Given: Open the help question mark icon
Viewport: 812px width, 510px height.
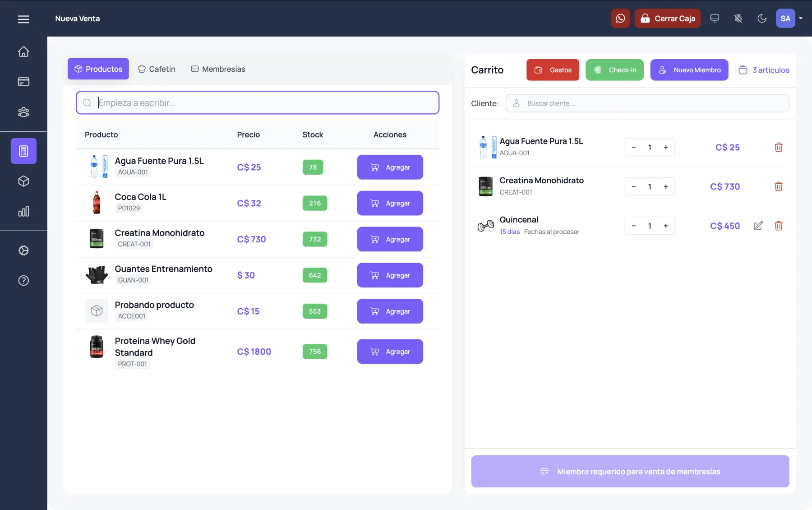Looking at the screenshot, I should (x=23, y=281).
